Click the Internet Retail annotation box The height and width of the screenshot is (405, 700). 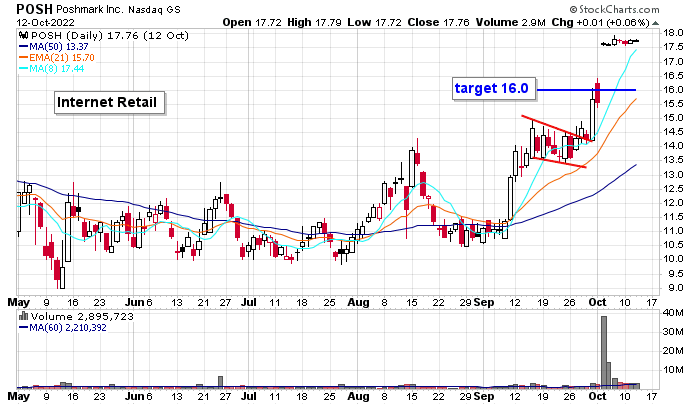[109, 103]
